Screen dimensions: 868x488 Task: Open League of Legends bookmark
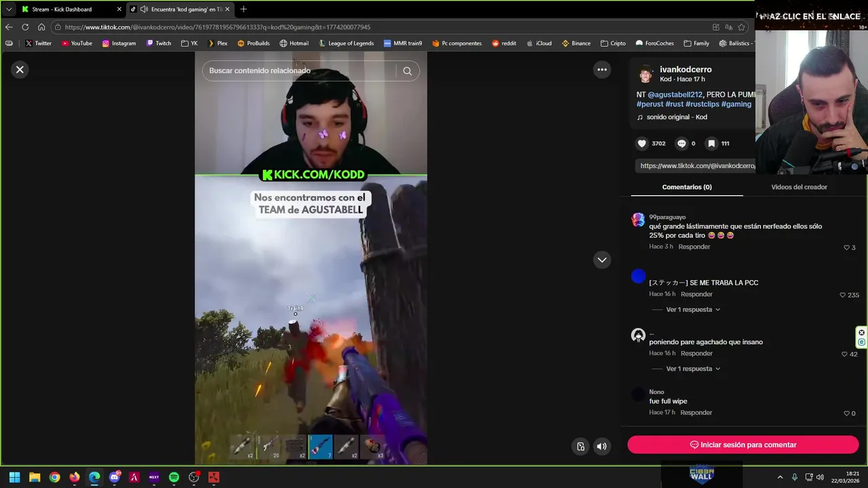click(346, 43)
